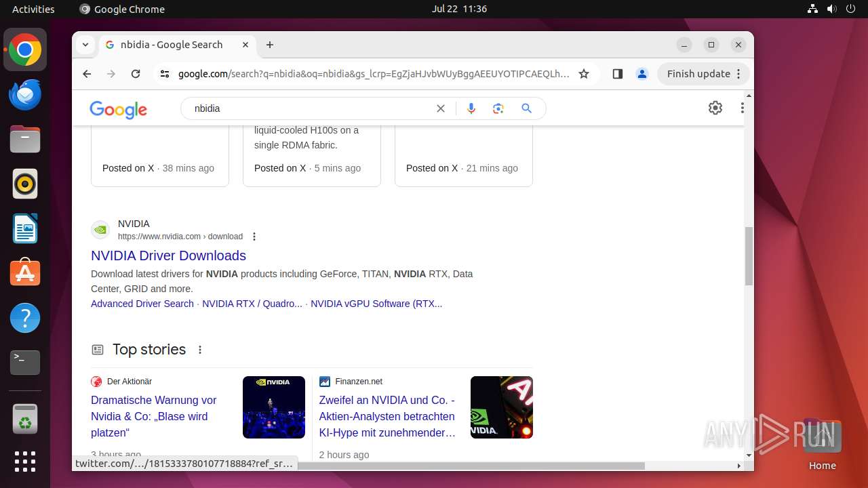Click the Top stories heading

(x=149, y=350)
